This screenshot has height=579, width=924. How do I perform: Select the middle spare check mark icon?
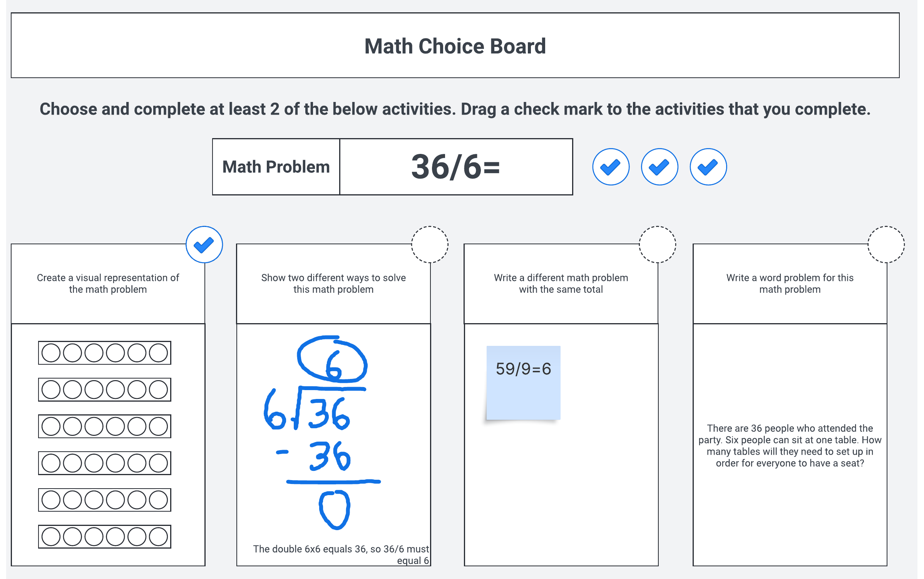(x=659, y=167)
